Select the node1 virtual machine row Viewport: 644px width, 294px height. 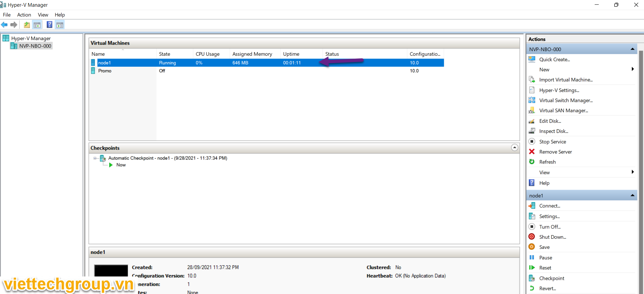click(x=267, y=63)
